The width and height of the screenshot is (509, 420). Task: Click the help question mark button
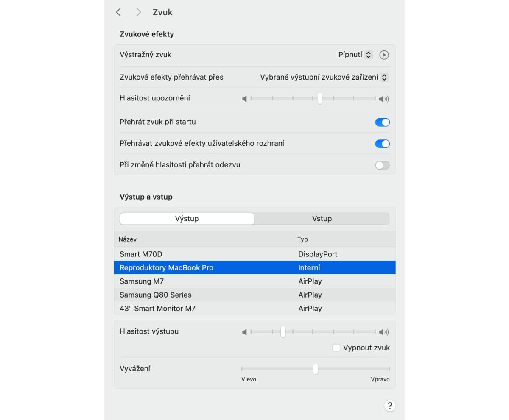click(390, 406)
